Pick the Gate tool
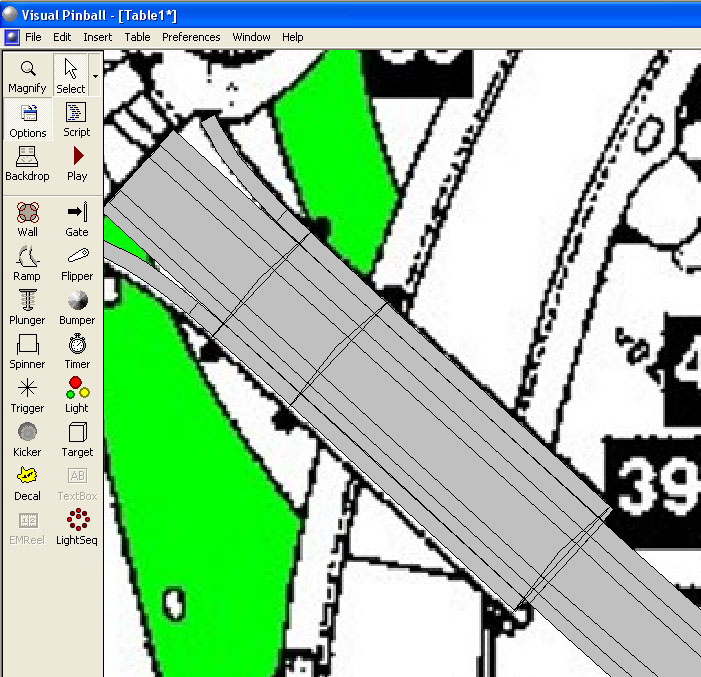The width and height of the screenshot is (701, 677). (x=77, y=219)
